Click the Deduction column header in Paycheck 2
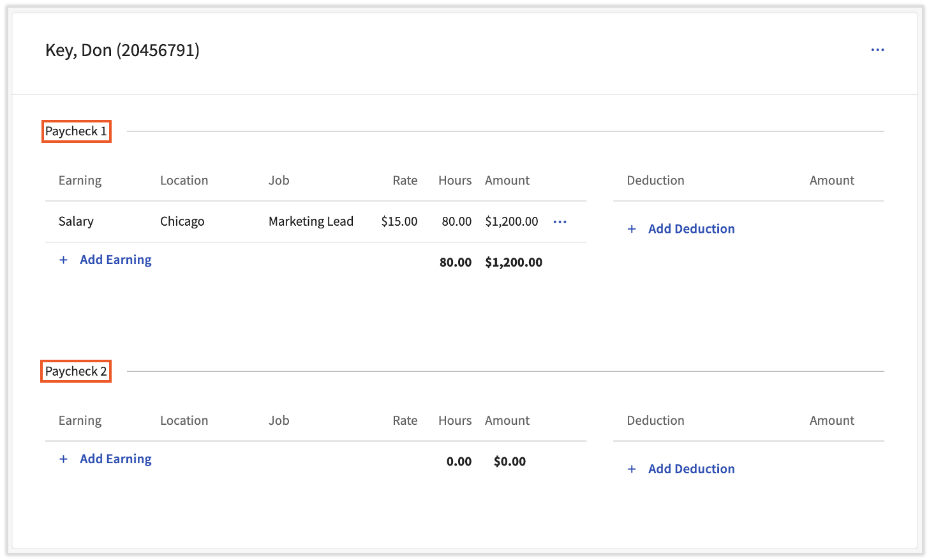This screenshot has height=560, width=929. click(655, 420)
